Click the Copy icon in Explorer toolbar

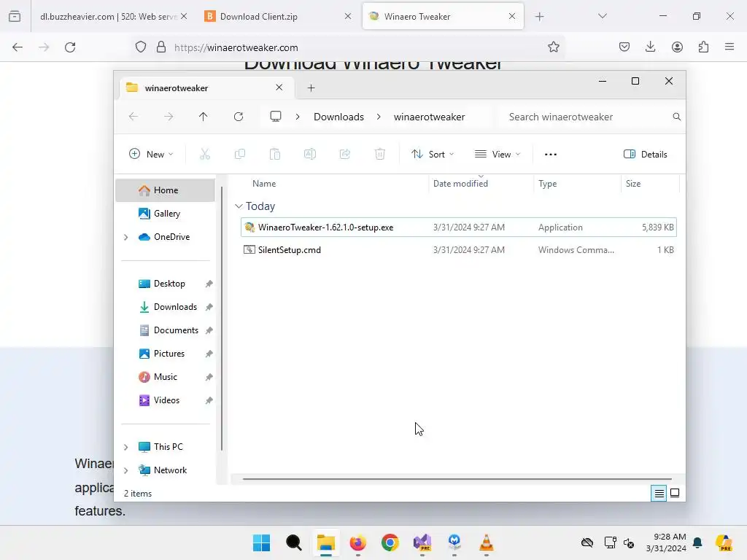coord(240,155)
